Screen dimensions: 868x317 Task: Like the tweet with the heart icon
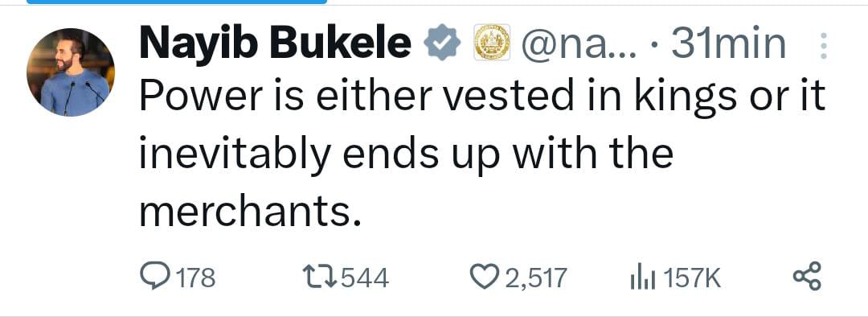(485, 277)
